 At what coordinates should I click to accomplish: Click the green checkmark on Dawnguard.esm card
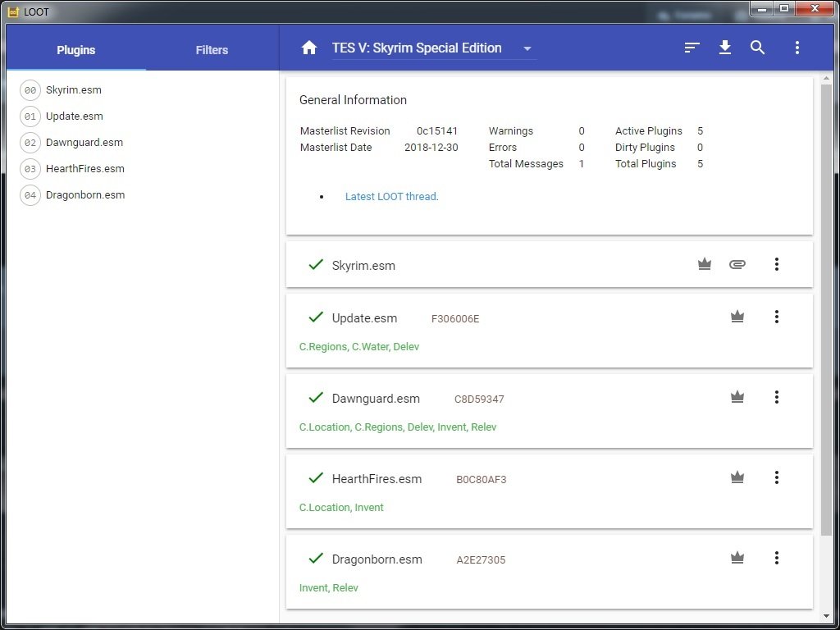pos(316,397)
